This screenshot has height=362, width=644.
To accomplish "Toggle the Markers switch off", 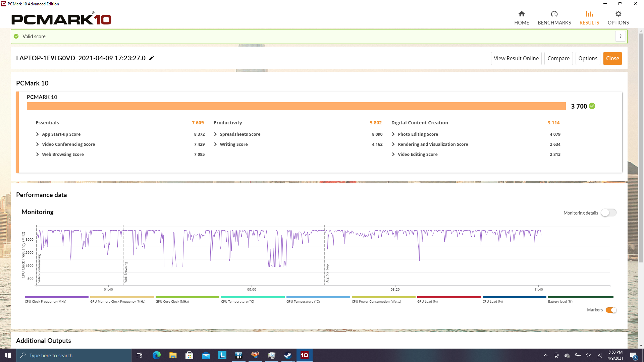I will (611, 310).
